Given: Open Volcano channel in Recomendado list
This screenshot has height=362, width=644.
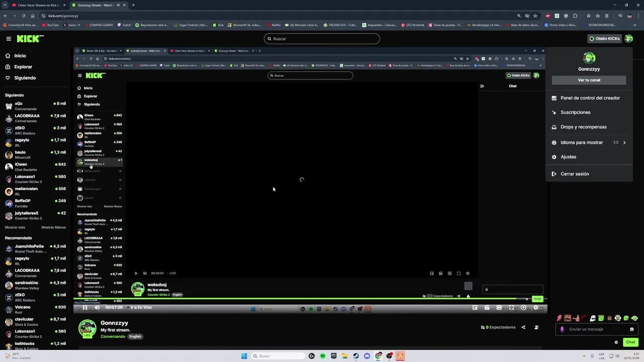Looking at the screenshot, I should (35, 309).
